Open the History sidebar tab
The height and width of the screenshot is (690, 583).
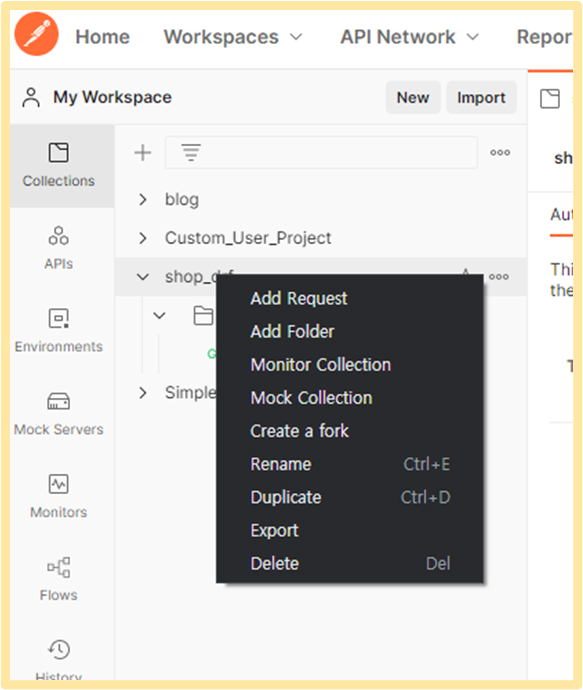coord(59,658)
